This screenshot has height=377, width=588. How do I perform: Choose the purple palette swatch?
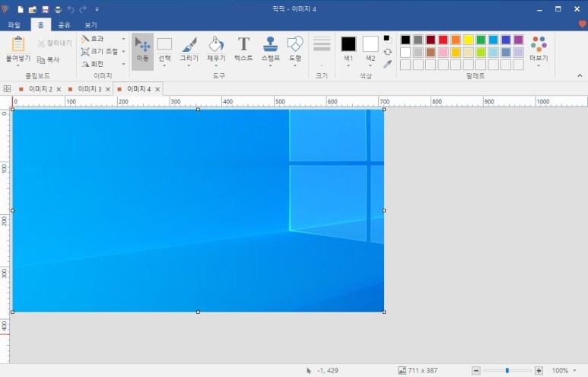pos(518,40)
